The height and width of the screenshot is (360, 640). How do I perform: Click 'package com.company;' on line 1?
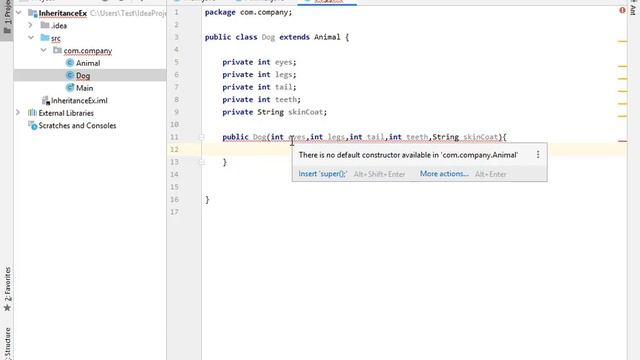point(248,12)
